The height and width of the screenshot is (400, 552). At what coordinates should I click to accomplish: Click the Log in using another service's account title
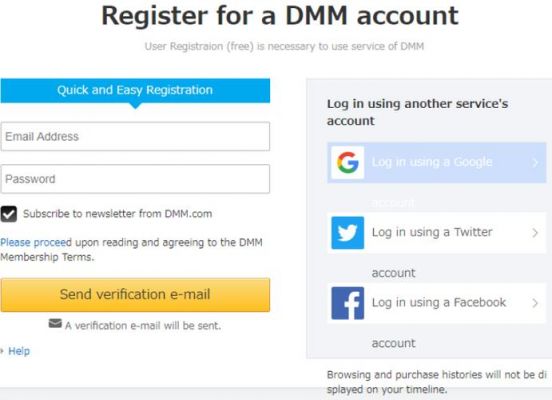[418, 112]
